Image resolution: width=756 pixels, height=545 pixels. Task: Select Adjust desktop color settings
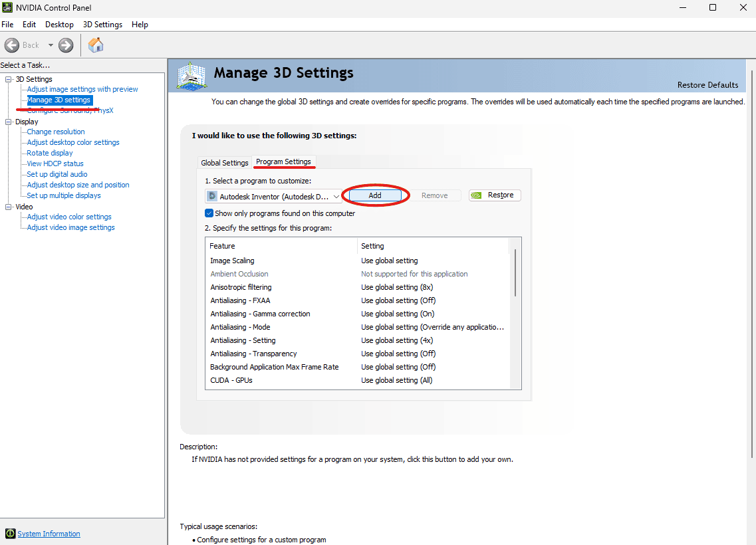(x=73, y=142)
